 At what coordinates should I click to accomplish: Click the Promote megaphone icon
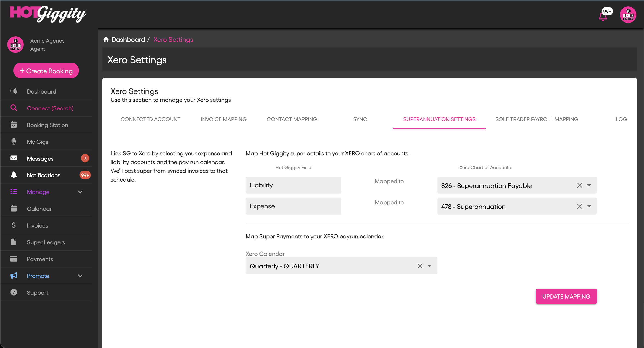(x=14, y=276)
